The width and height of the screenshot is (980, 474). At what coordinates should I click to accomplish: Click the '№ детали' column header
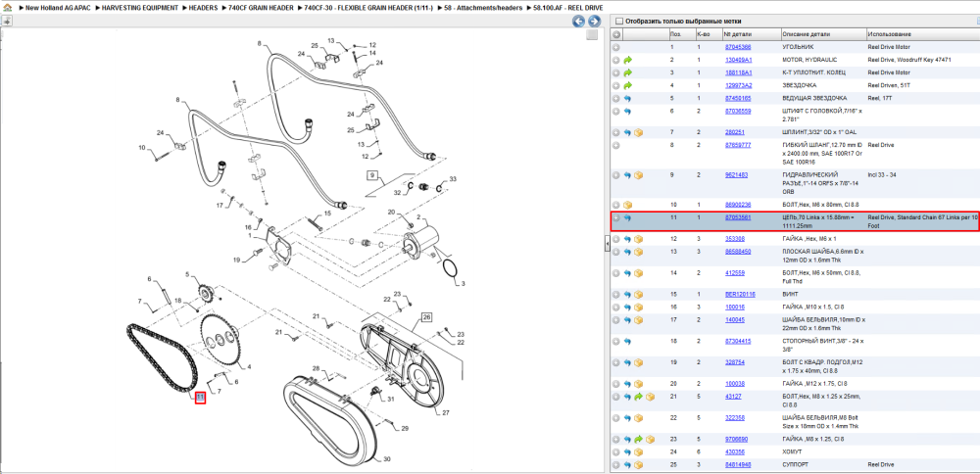(x=752, y=34)
